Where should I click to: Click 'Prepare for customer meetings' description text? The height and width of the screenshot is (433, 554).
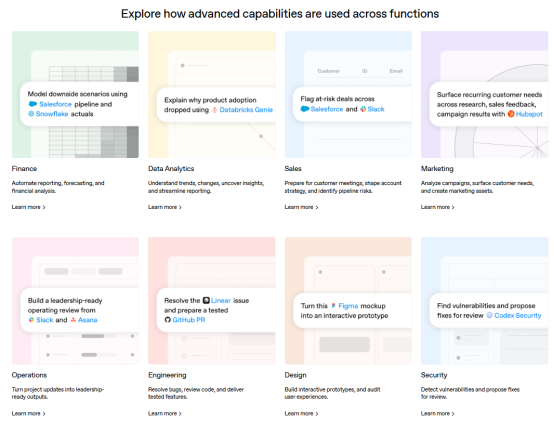(343, 187)
